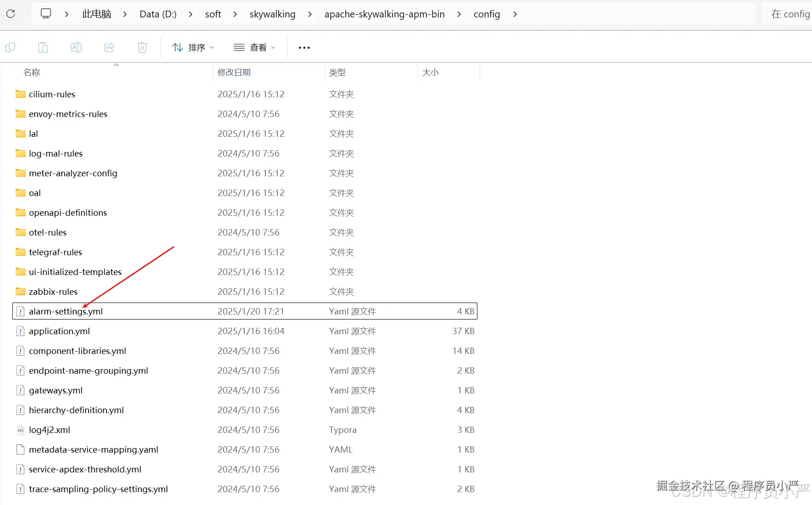The image size is (812, 505).
Task: Select the application.yml file name
Action: pyautogui.click(x=59, y=331)
